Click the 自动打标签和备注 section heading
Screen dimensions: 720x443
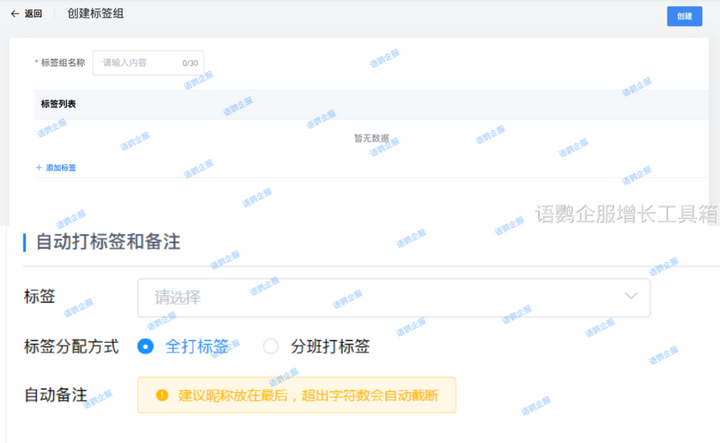(x=108, y=242)
